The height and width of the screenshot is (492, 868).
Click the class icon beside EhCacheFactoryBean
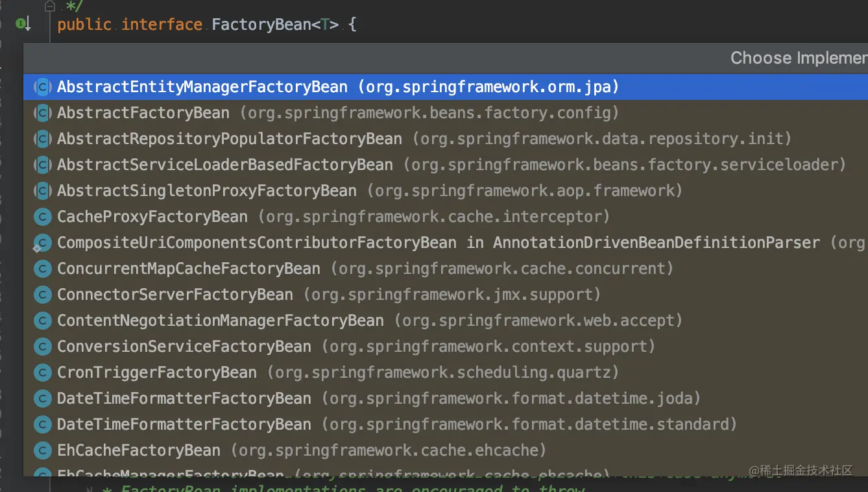(x=42, y=450)
